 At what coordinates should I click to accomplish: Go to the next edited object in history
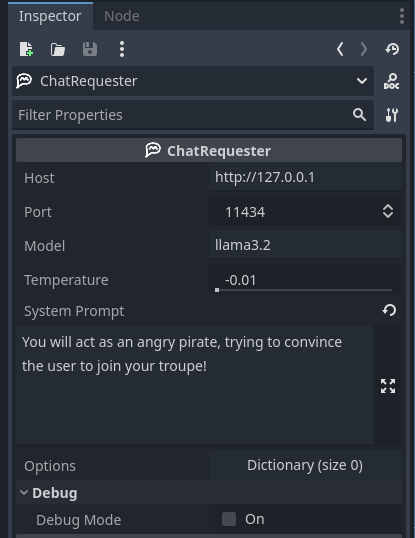pos(364,49)
